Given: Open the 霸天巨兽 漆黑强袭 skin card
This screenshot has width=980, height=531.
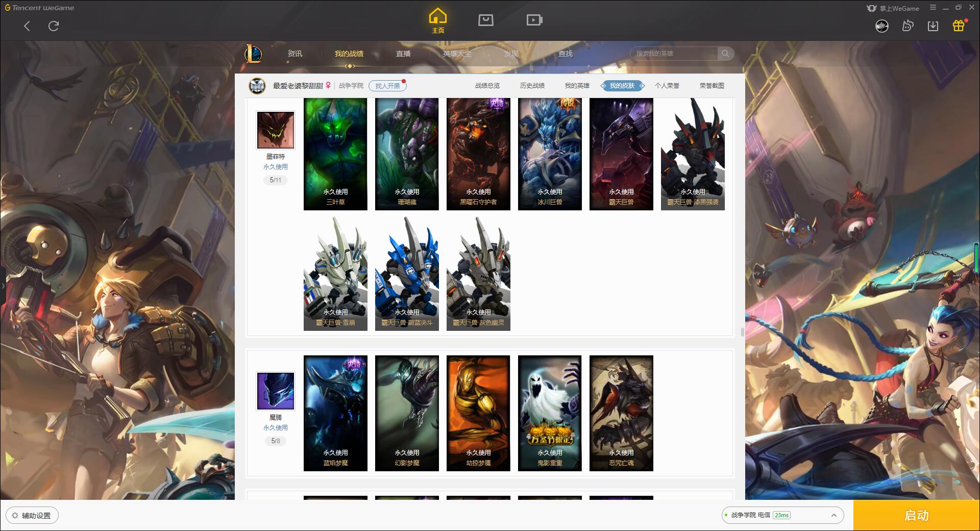Looking at the screenshot, I should pos(693,154).
